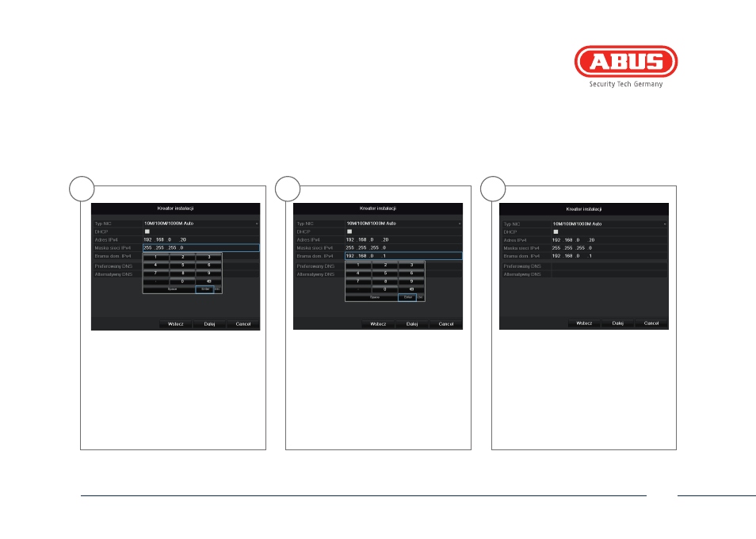Image resolution: width=756 pixels, height=539 pixels.
Task: Click Dalej button in middle wizard window
Action: pyautogui.click(x=412, y=324)
